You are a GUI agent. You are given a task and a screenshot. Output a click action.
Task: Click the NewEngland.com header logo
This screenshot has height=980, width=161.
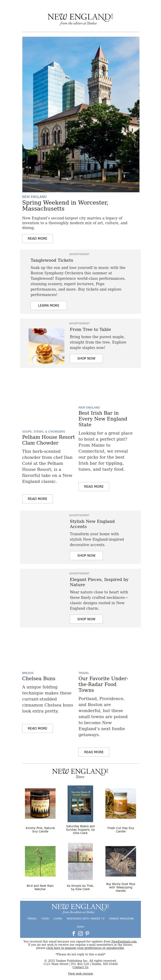(x=80, y=19)
